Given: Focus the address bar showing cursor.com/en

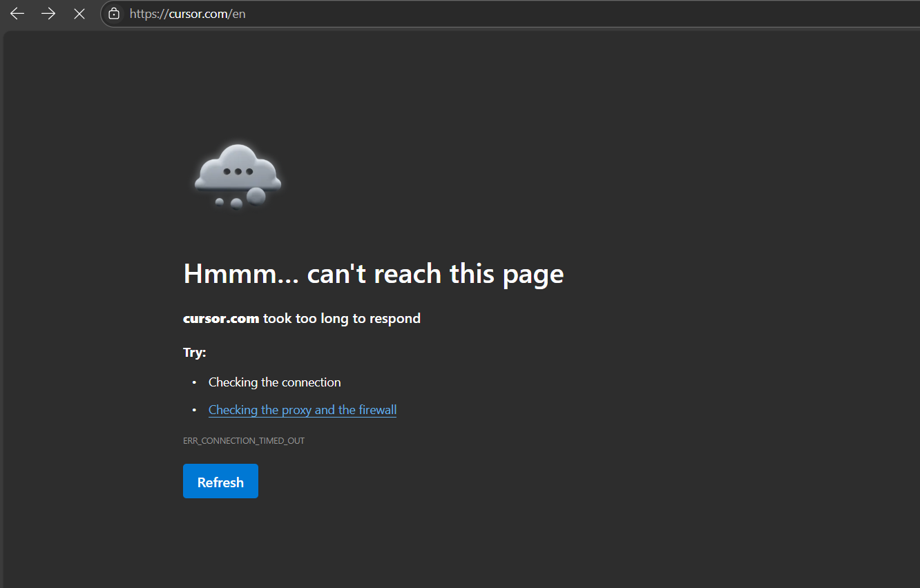Looking at the screenshot, I should [x=511, y=14].
